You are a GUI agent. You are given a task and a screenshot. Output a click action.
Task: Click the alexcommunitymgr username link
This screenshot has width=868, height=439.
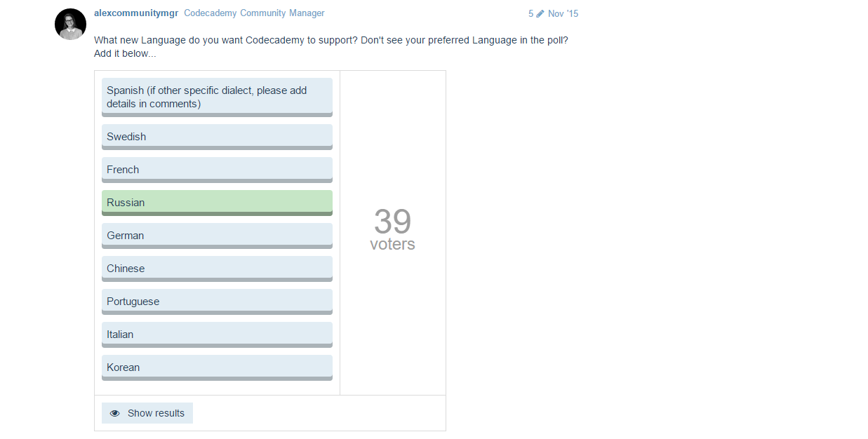(135, 13)
